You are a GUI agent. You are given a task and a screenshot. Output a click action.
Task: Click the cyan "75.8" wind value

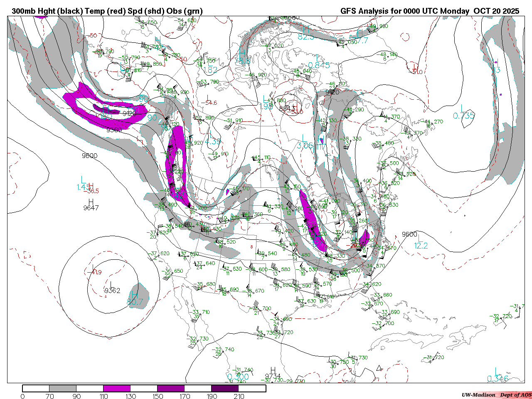(243, 61)
